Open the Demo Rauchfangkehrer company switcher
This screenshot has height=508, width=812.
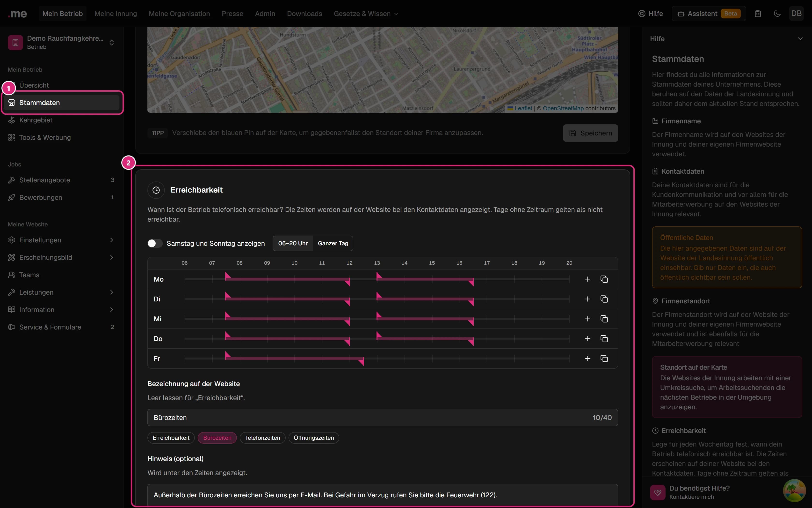(62, 42)
